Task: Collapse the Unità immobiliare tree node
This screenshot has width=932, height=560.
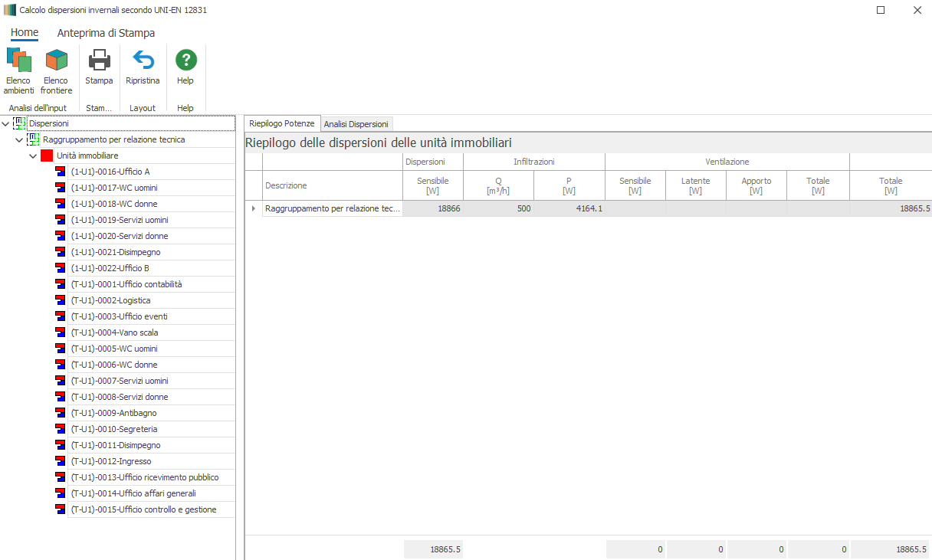Action: coord(33,156)
